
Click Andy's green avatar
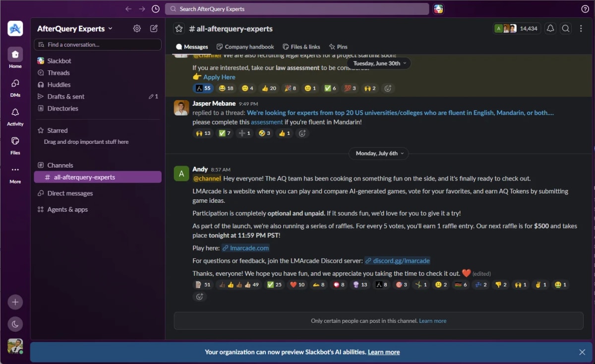pyautogui.click(x=181, y=174)
